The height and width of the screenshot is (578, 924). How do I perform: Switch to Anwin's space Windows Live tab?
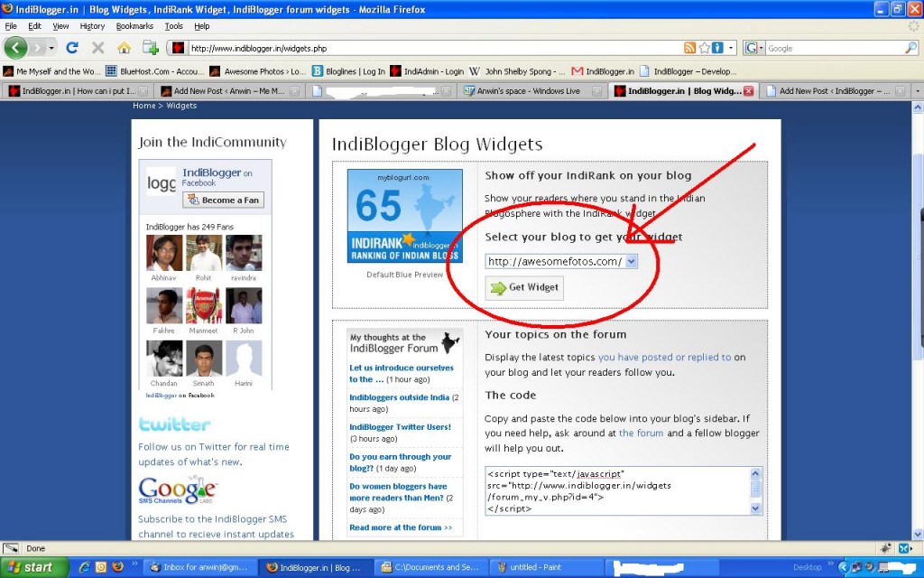tap(533, 91)
